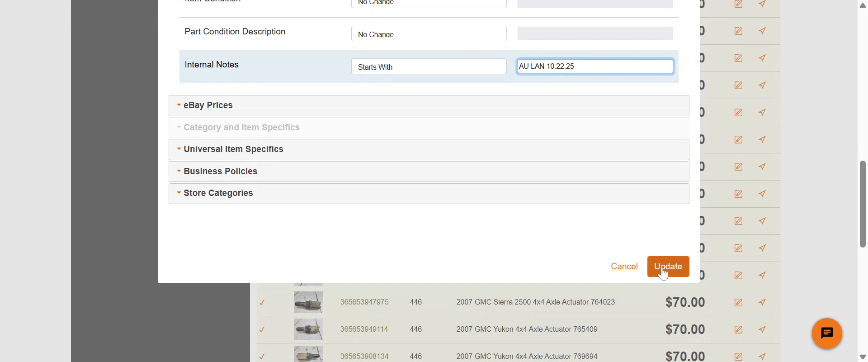This screenshot has width=868, height=362.
Task: Click edit icon for Yukon Actuator 765409
Action: tap(738, 329)
